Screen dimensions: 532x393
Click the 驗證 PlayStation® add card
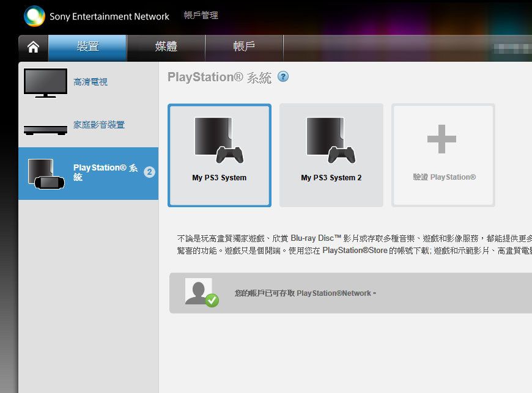coord(443,155)
